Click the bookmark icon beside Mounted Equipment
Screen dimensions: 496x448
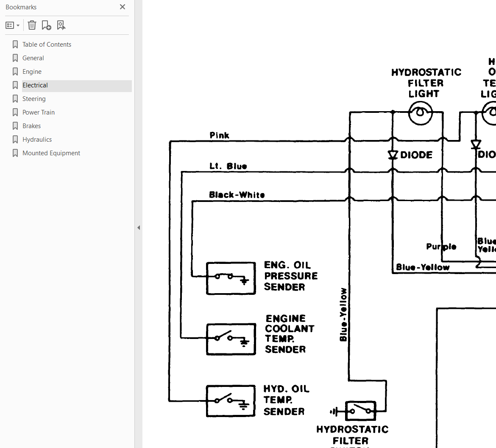(x=15, y=153)
